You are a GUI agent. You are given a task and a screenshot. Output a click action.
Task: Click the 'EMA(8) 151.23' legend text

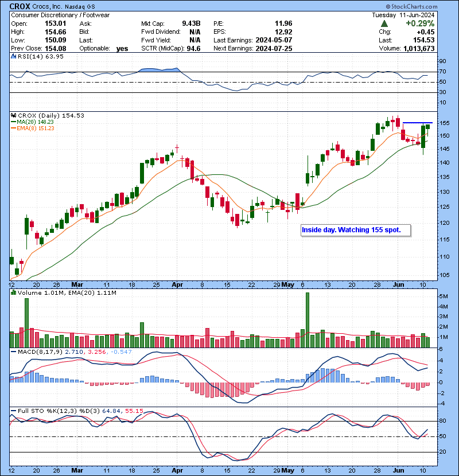pos(36,128)
